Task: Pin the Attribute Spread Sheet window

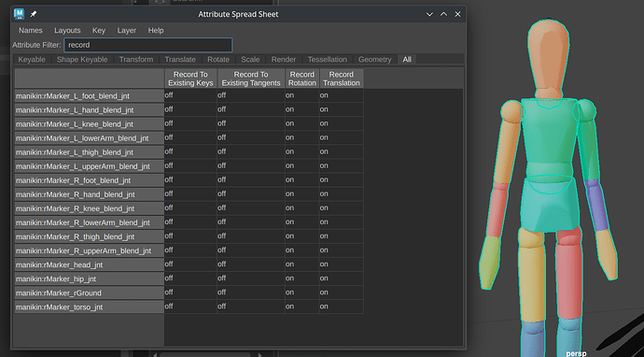Action: click(x=34, y=14)
